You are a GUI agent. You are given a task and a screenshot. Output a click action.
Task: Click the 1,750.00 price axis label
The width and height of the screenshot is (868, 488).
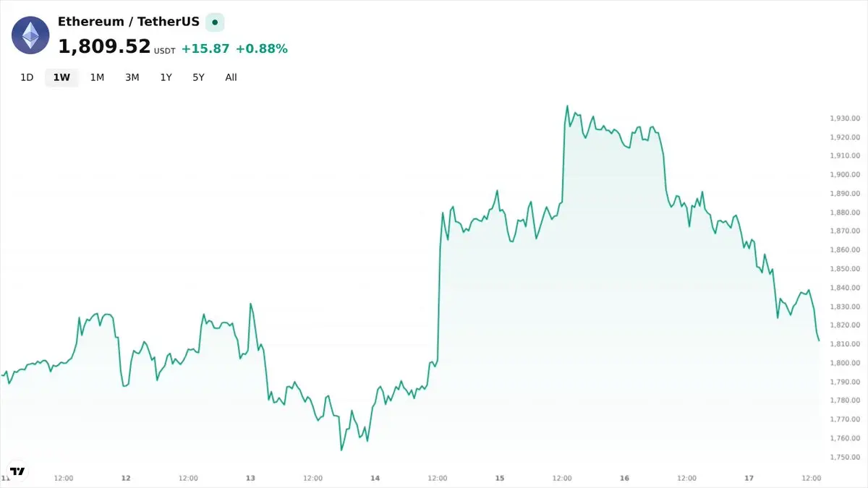845,457
